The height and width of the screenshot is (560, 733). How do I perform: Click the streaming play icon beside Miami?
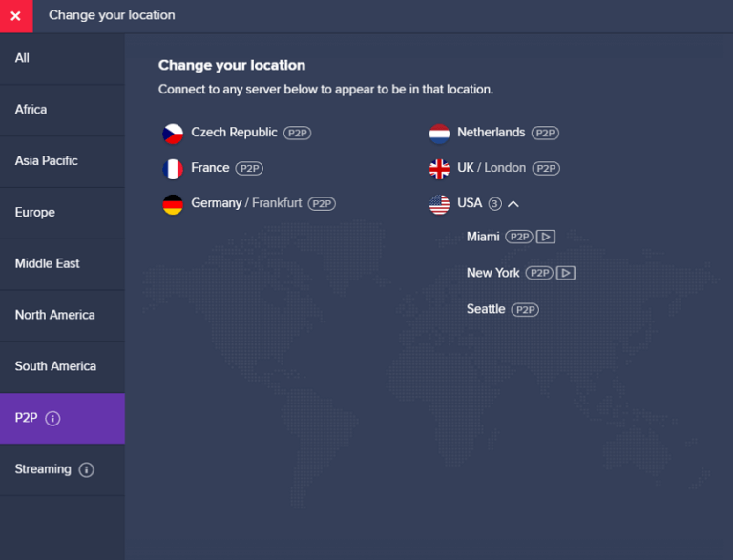(x=545, y=237)
